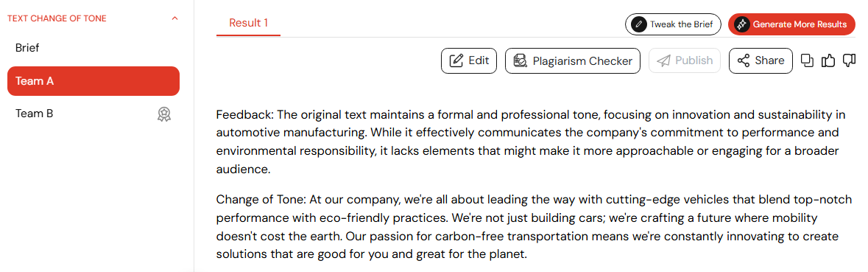Click the Generate More Results button
Viewport: 868px width, 272px height.
pos(791,24)
